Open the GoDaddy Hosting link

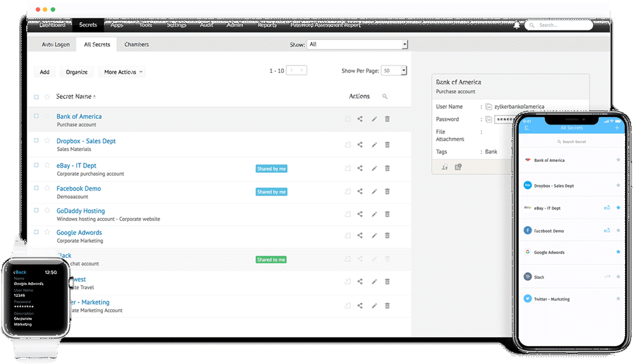81,211
